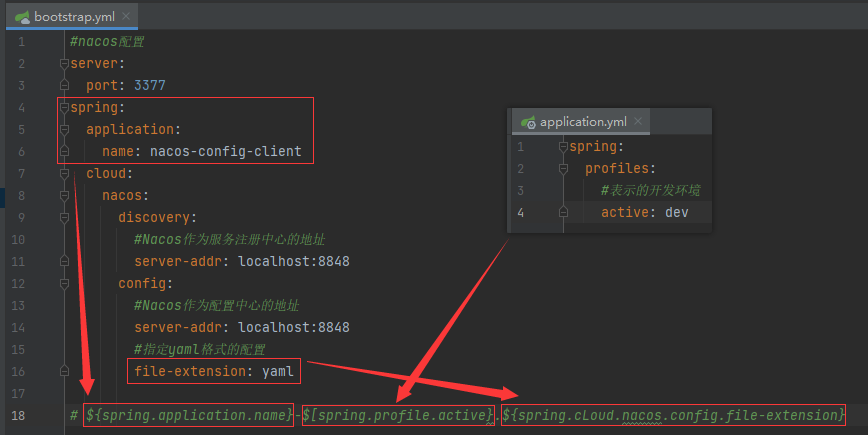Screen dimensions: 868x435
Task: Collapse the profiles block in application.yml
Action: click(564, 168)
